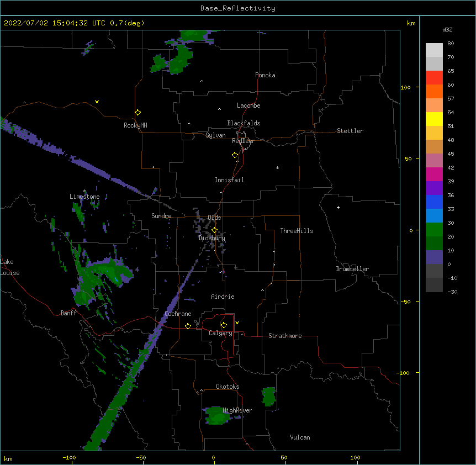The height and width of the screenshot is (465, 476).
Task: Click the white asterisk marker east of Innisfail
Action: [x=277, y=167]
